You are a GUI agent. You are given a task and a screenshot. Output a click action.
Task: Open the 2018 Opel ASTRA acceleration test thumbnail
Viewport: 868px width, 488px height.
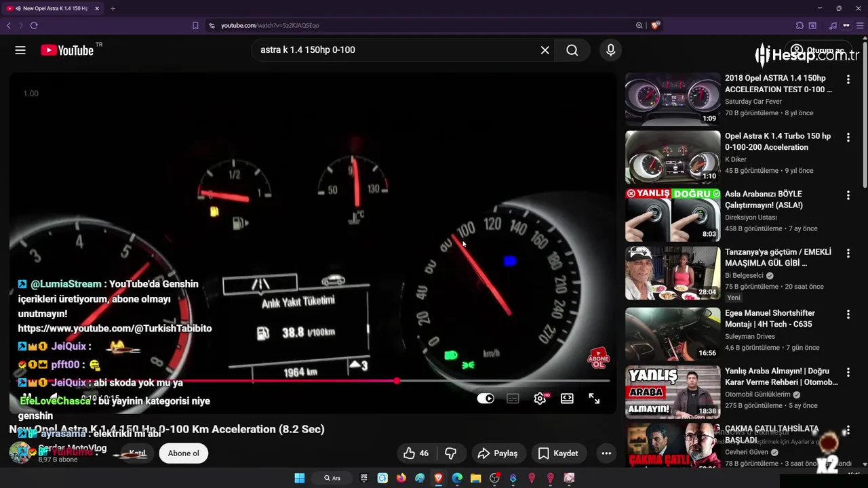point(673,99)
